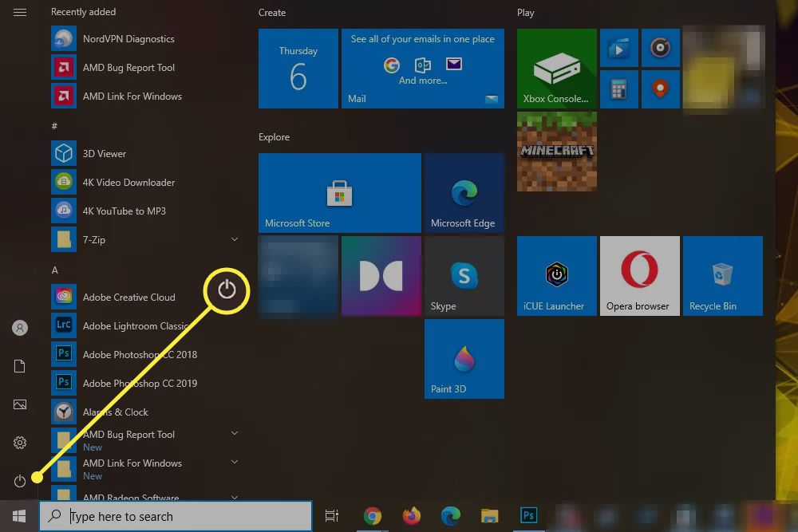
Task: Open the Skype tile
Action: [464, 275]
